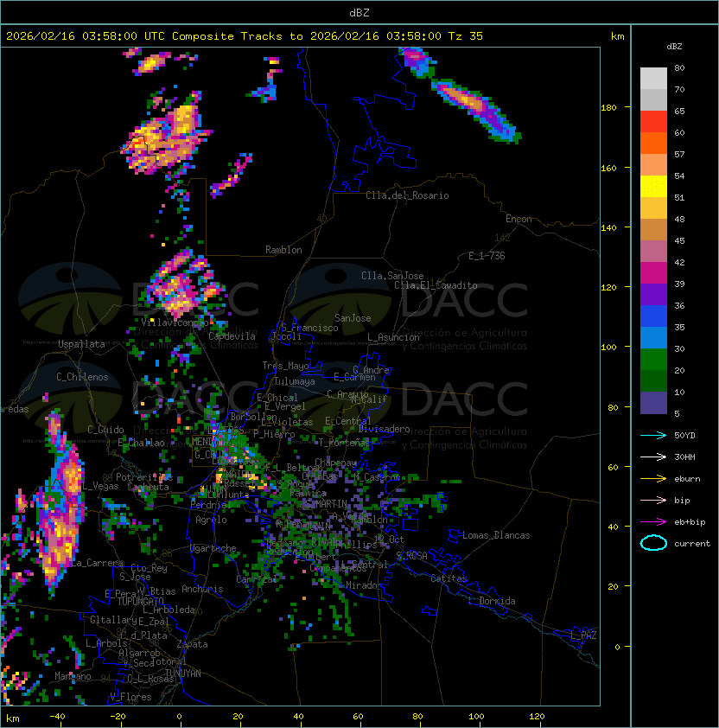Pick the lightest gray swatch below 80 dBZ
Image resolution: width=719 pixels, height=728 pixels.
coord(653,79)
